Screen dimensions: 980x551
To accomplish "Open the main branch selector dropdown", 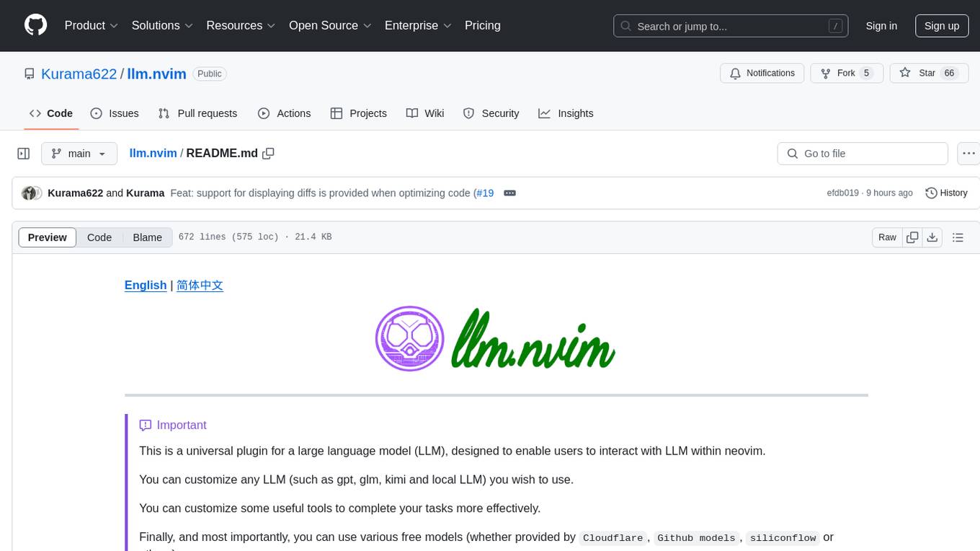I will pos(79,154).
